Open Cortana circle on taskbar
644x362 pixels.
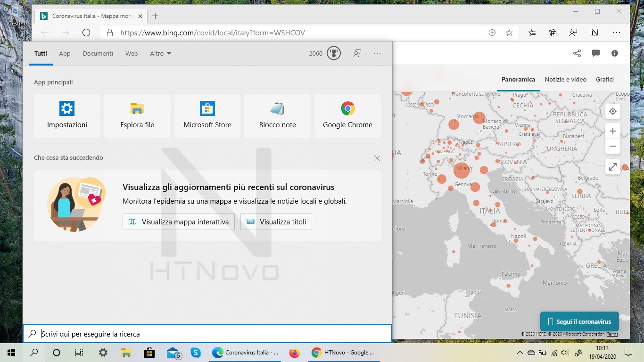click(x=57, y=352)
